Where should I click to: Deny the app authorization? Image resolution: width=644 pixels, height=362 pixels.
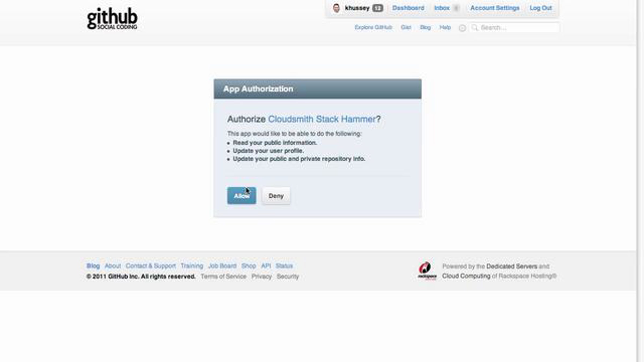pyautogui.click(x=276, y=196)
